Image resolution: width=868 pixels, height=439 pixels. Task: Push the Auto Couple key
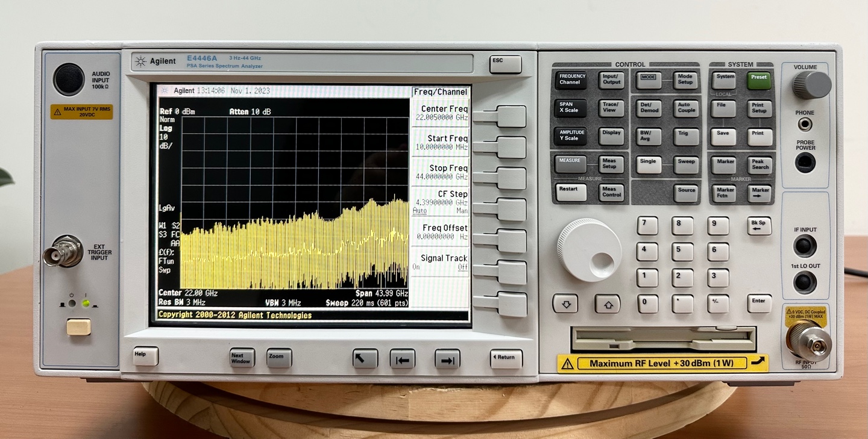(x=686, y=108)
